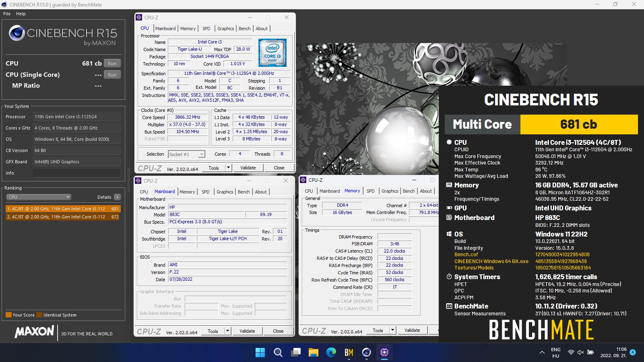Image resolution: width=644 pixels, height=362 pixels.
Task: Click the muted volume tray icon
Action: point(580,352)
